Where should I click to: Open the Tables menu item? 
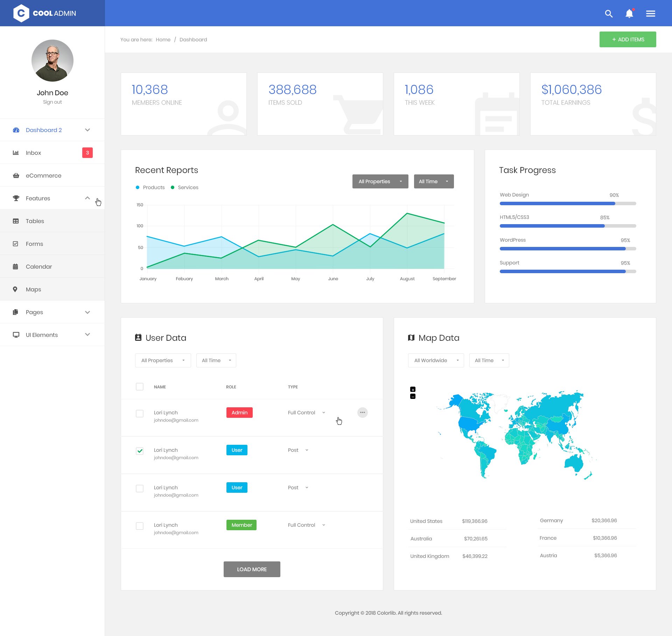35,221
